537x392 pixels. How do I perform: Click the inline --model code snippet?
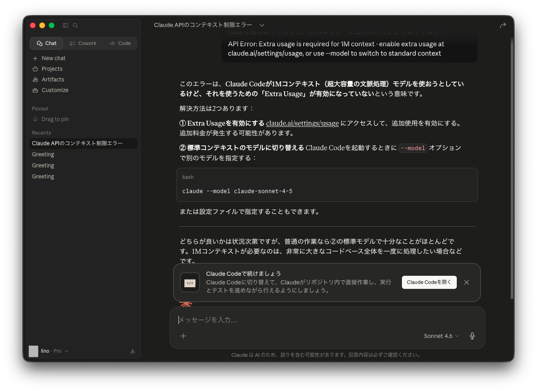click(x=413, y=148)
